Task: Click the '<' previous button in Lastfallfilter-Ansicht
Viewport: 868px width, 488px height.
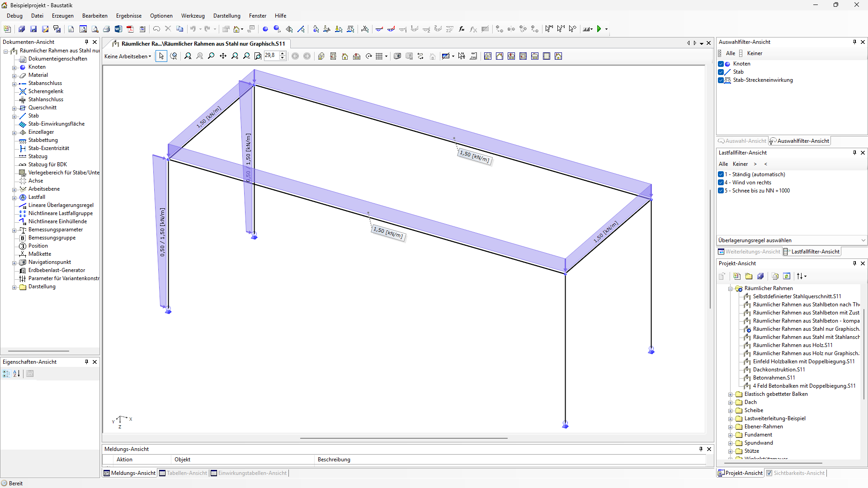Action: tap(765, 164)
